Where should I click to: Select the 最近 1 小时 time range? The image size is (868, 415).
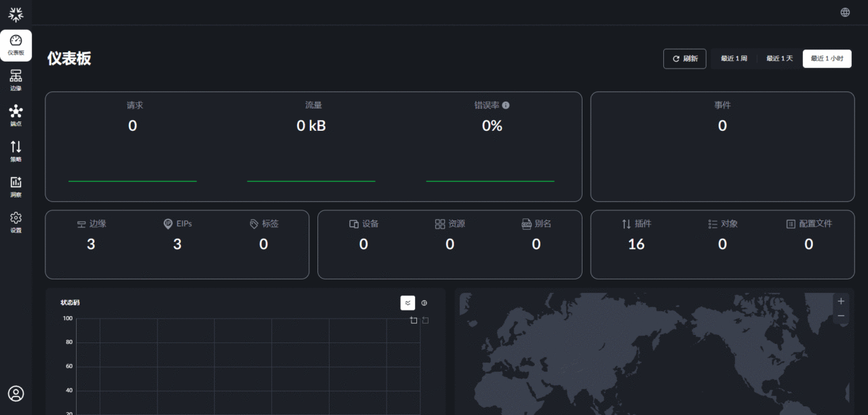(827, 59)
